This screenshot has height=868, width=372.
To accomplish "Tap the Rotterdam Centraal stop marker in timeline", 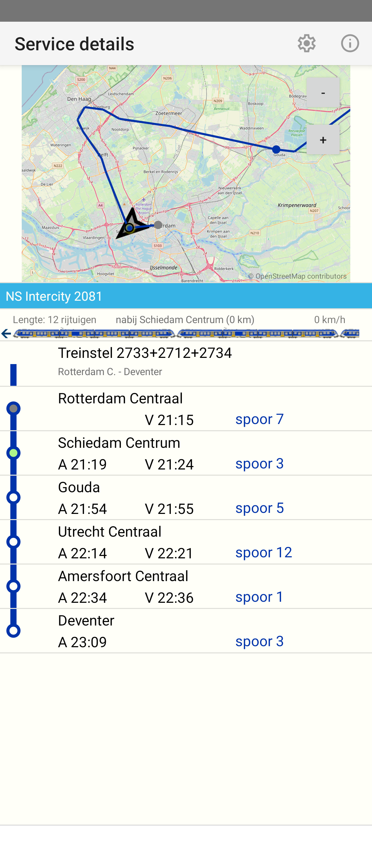I will coord(13,409).
